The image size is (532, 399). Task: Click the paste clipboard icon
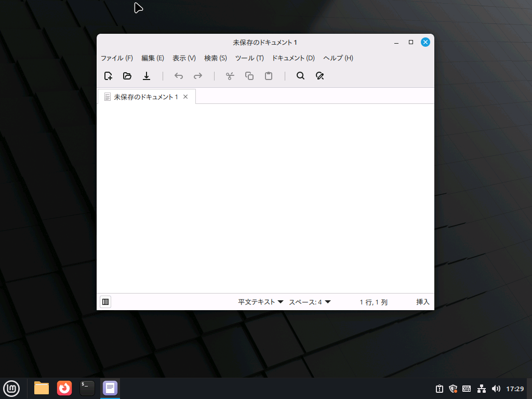(269, 76)
